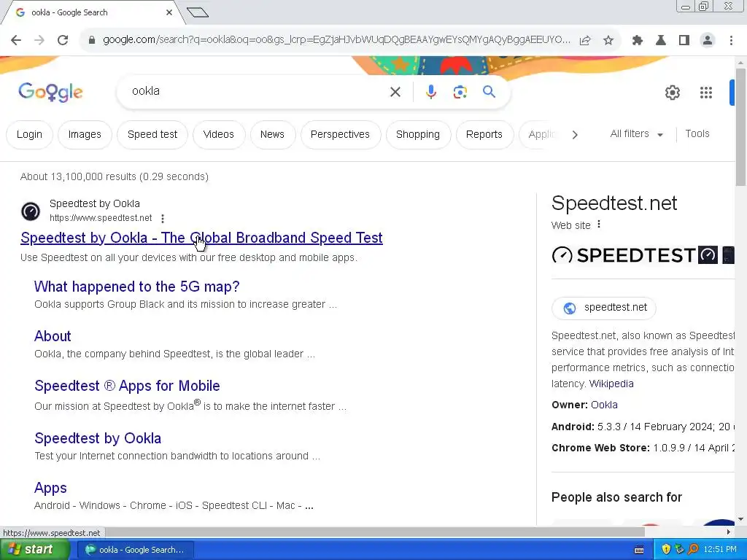Open a new browser tab
Image resolution: width=747 pixels, height=560 pixels.
click(198, 12)
